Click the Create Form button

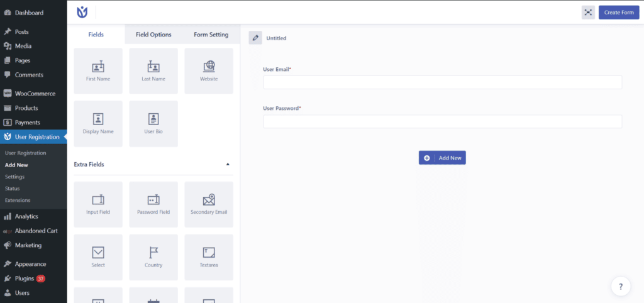pos(619,13)
